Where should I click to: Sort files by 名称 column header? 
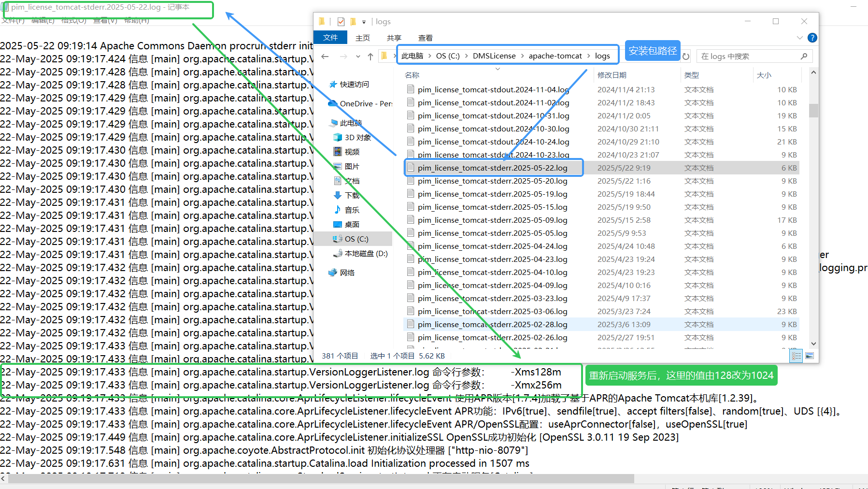tap(412, 75)
